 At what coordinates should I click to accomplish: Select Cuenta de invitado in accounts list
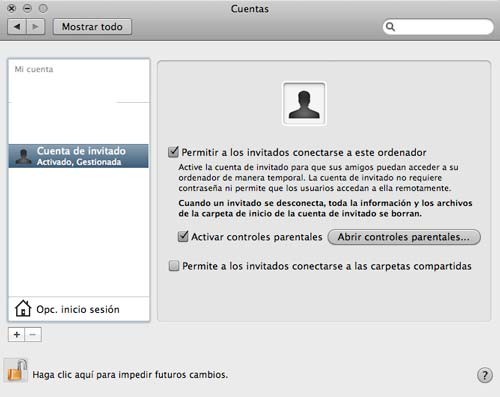pyautogui.click(x=79, y=156)
